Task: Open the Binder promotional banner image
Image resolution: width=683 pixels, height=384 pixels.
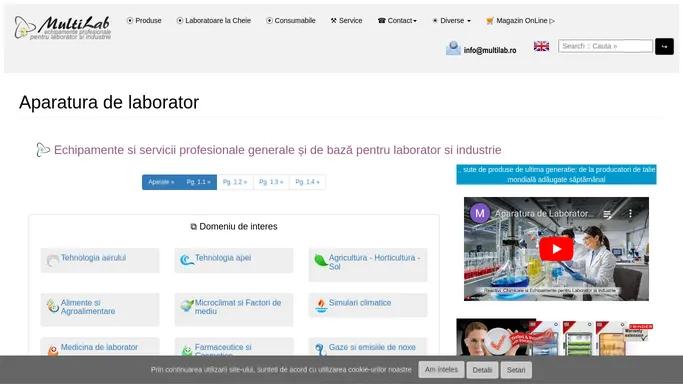Action: point(555,337)
